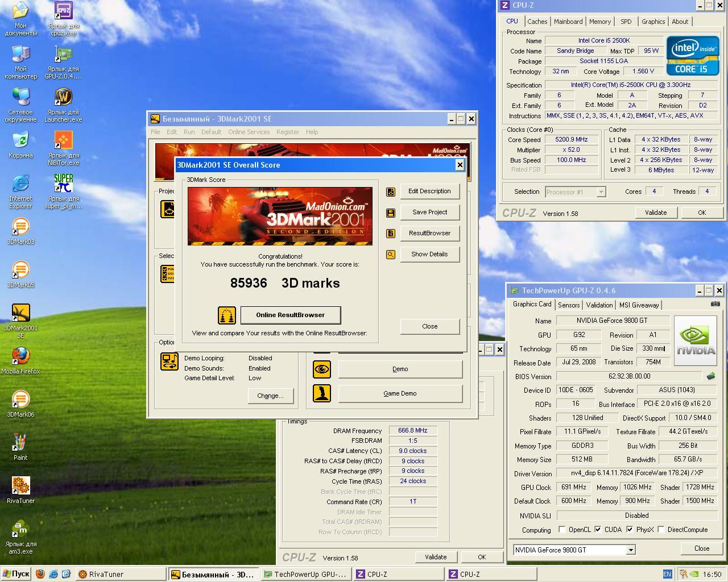Click the Game Demo button
Viewport: 728px width, 582px height.
click(x=400, y=393)
